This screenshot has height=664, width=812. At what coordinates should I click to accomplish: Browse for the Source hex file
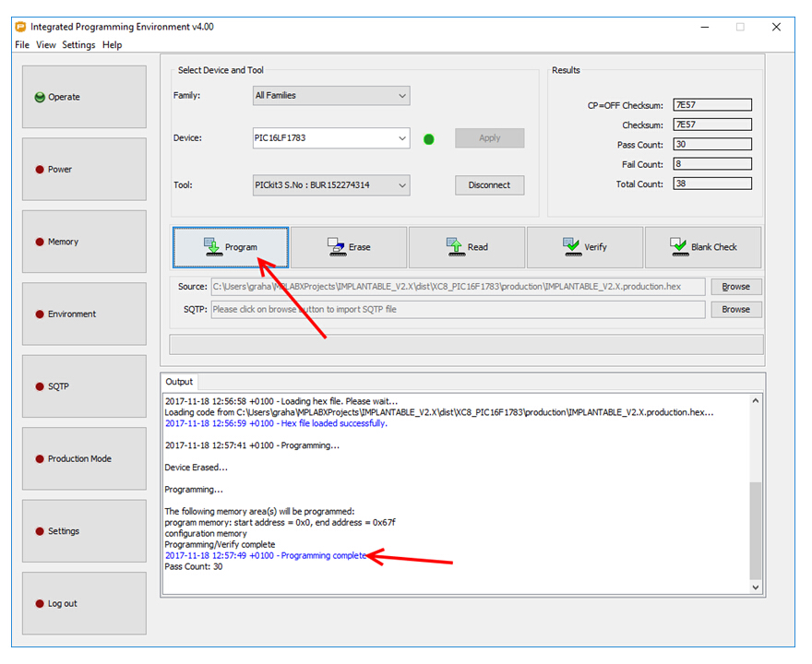735,287
